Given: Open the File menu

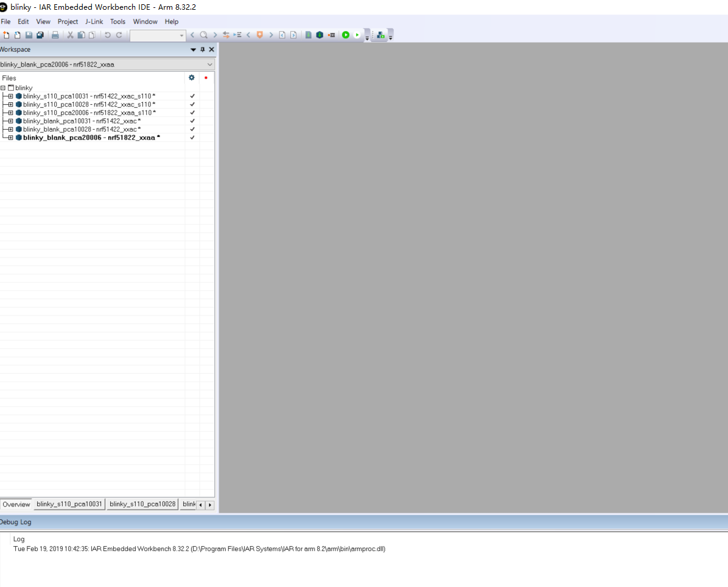Looking at the screenshot, I should 5,21.
